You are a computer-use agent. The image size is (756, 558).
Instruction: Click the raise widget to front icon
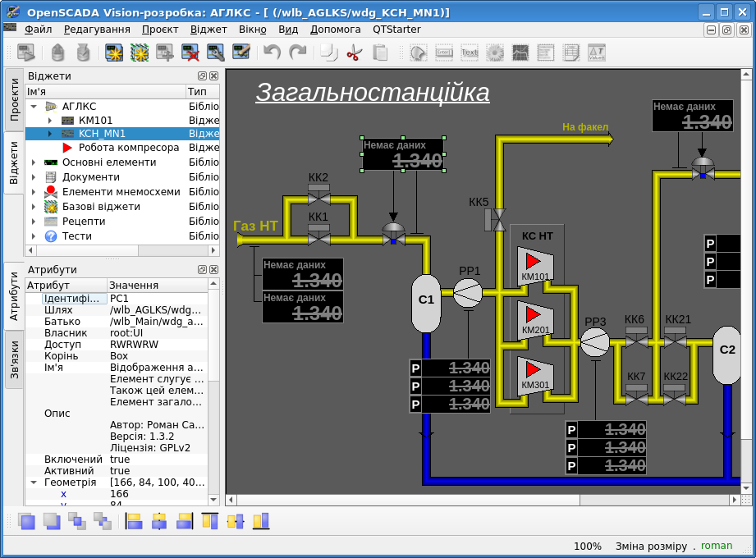pos(26,521)
